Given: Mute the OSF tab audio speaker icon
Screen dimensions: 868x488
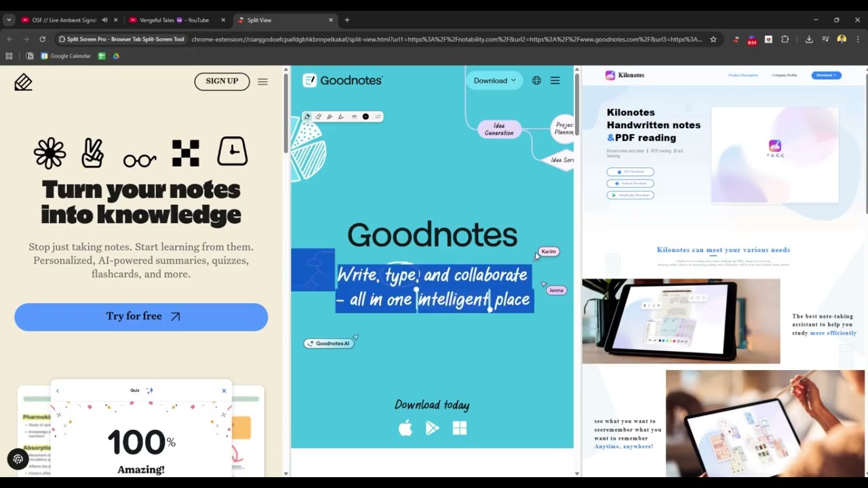Looking at the screenshot, I should pos(104,20).
